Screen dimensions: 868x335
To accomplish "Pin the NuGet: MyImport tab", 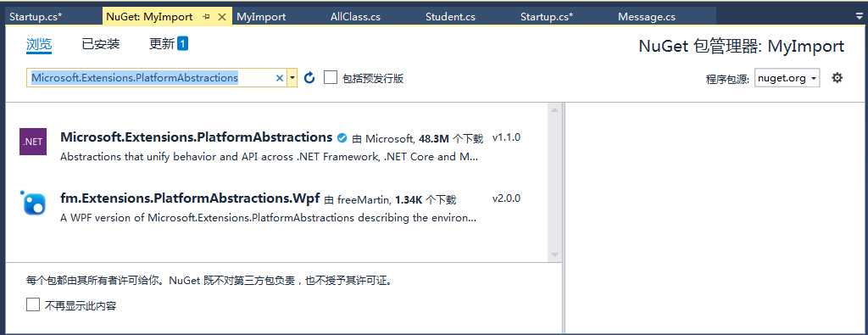I will coord(207,17).
